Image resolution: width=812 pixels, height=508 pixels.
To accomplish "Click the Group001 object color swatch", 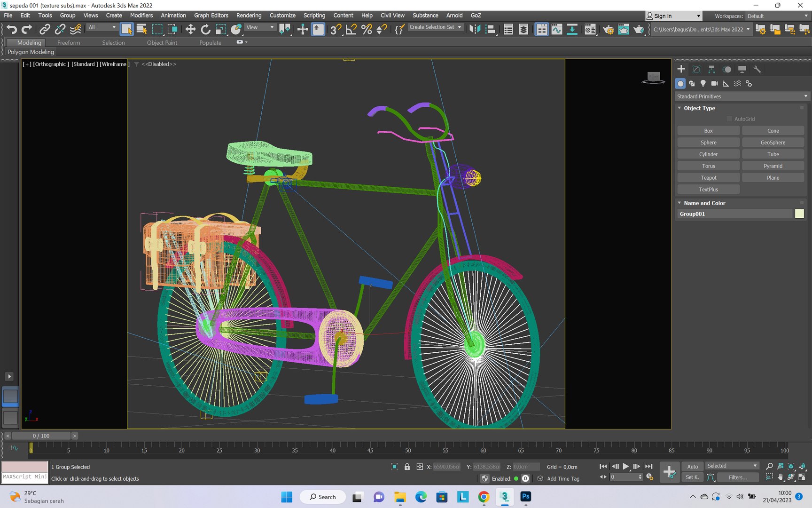I will click(799, 214).
